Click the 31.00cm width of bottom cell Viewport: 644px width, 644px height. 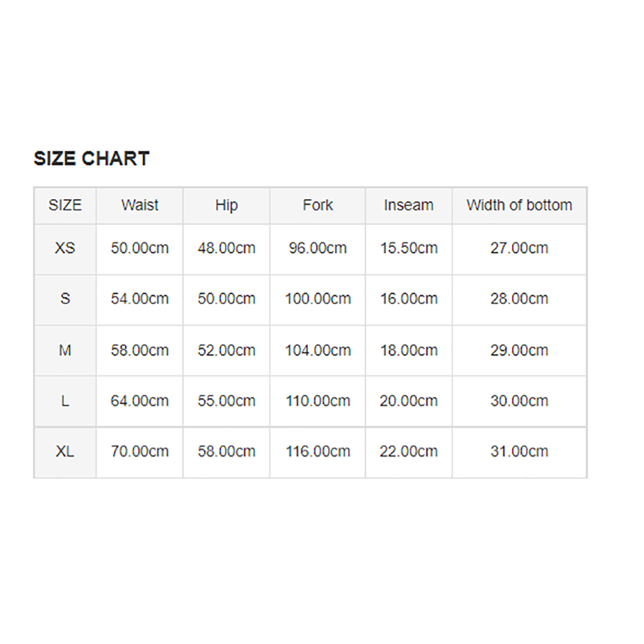(519, 452)
